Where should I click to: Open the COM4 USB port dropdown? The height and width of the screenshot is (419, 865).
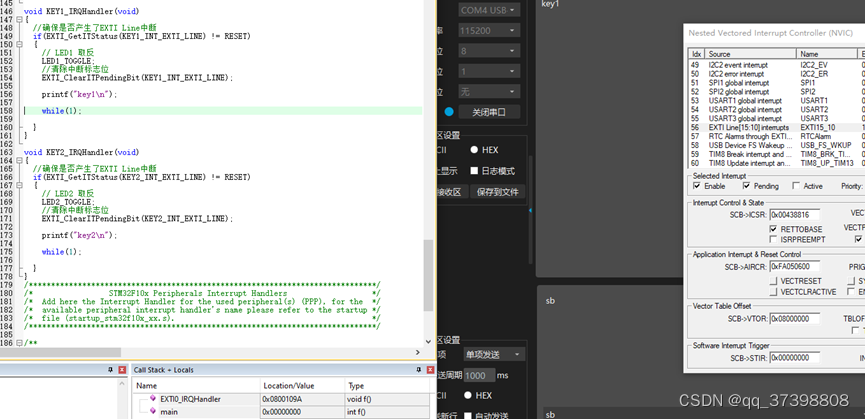coord(489,10)
